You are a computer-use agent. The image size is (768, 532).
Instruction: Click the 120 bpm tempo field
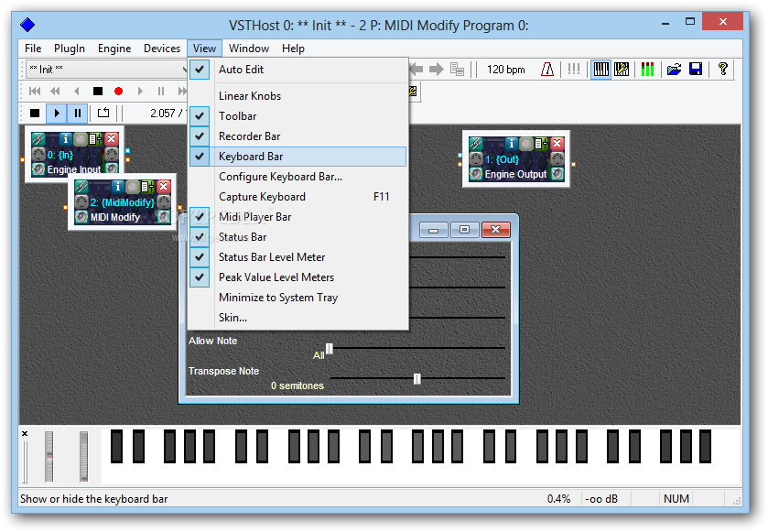[505, 70]
